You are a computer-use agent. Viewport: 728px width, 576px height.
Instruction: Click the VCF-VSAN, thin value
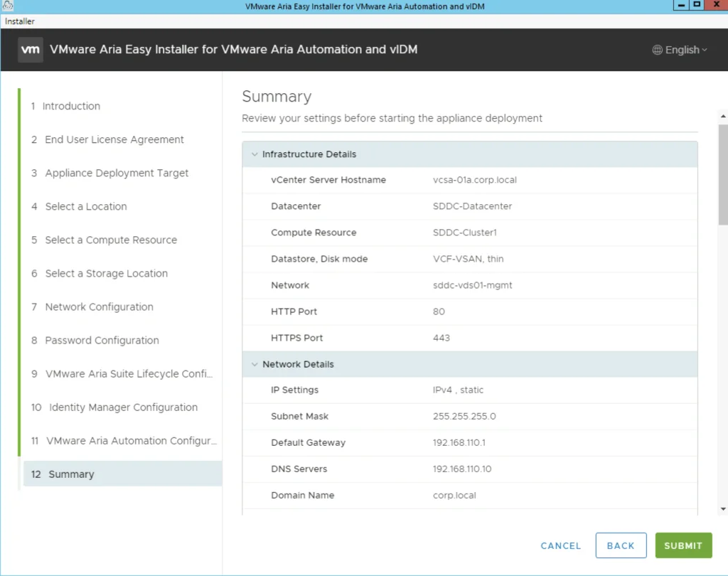[468, 259]
